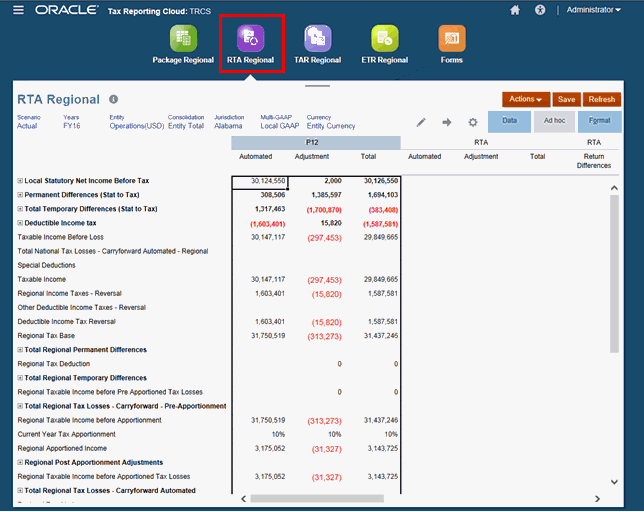Expand Regional Post Apportionment Adjustments
The height and width of the screenshot is (512, 644).
(x=20, y=462)
